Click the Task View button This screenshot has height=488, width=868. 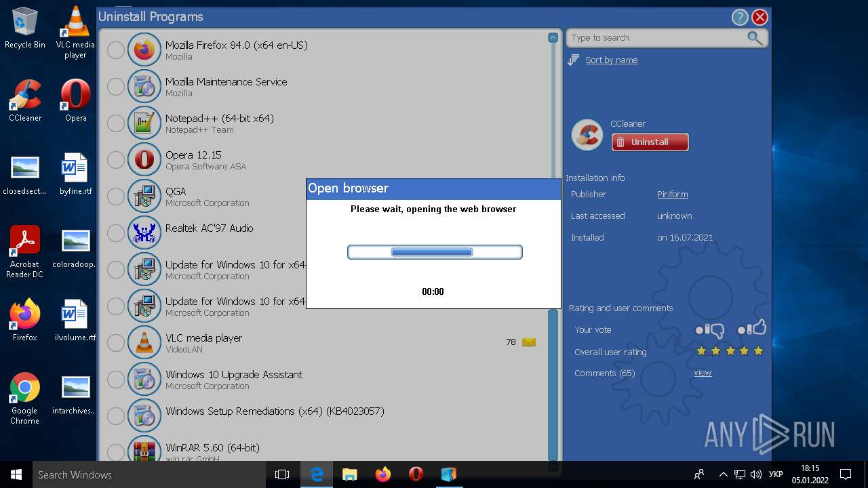(282, 474)
